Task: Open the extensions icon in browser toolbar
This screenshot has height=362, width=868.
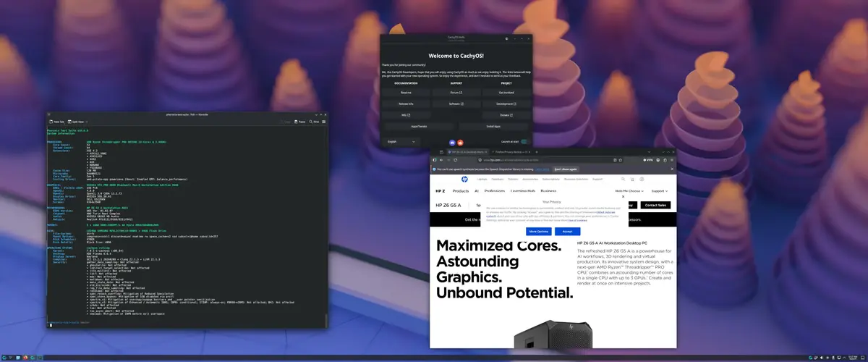Action: tap(665, 160)
